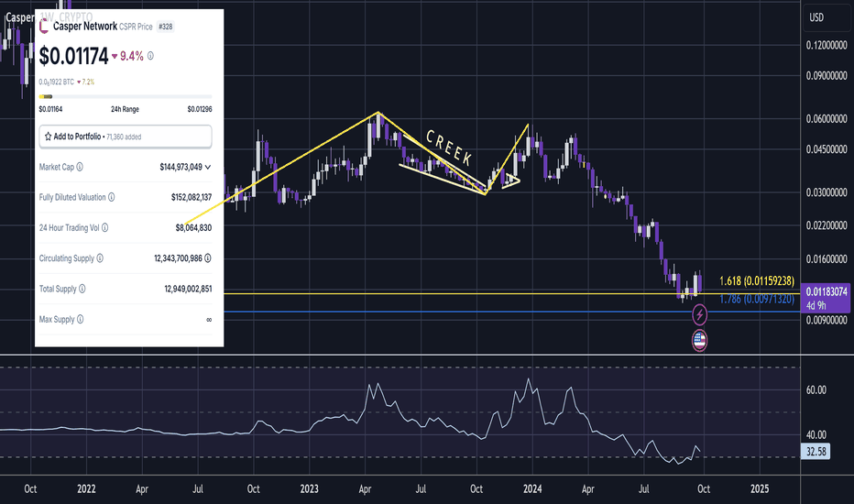Click the $0.01296 24h range high value
This screenshot has height=504, width=854.
tap(200, 109)
